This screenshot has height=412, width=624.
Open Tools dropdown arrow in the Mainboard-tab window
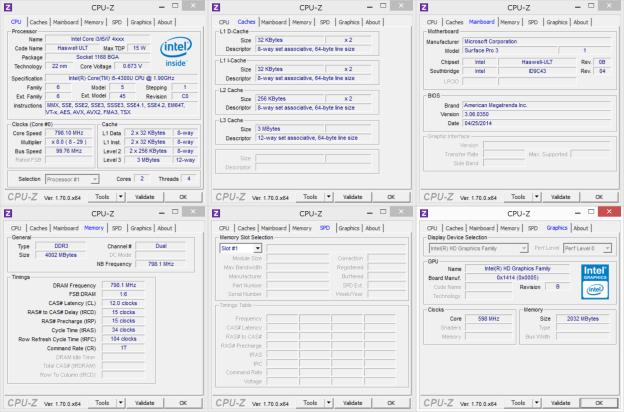536,197
